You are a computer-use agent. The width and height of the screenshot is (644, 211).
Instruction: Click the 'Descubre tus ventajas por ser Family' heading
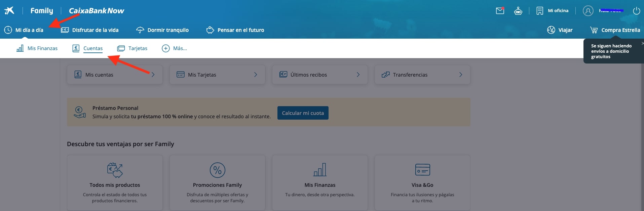[120, 144]
